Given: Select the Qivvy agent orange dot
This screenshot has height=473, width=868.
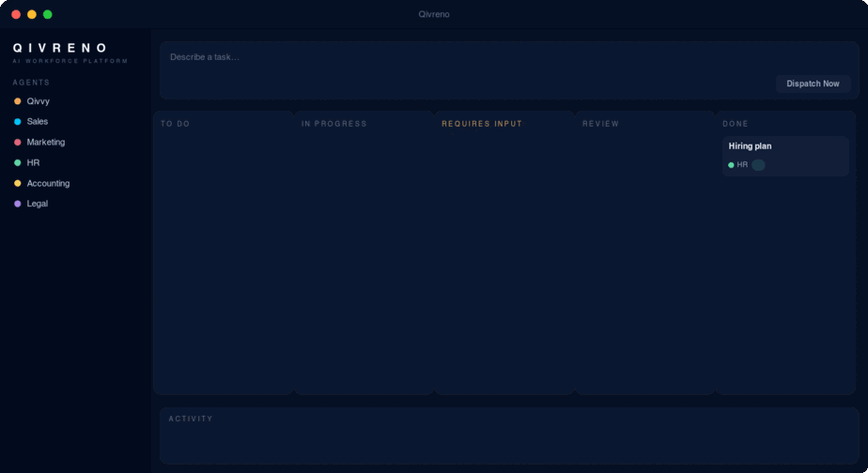Looking at the screenshot, I should (17, 101).
